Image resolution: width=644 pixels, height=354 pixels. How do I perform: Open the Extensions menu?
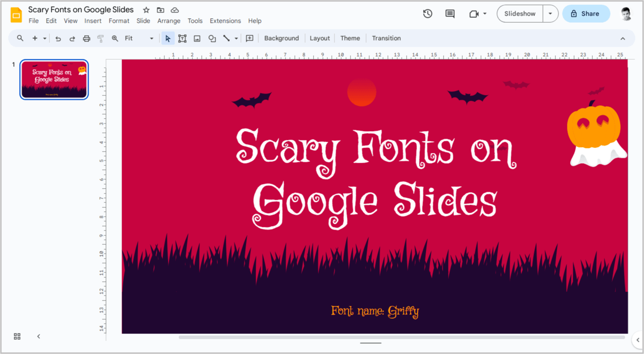pos(225,21)
